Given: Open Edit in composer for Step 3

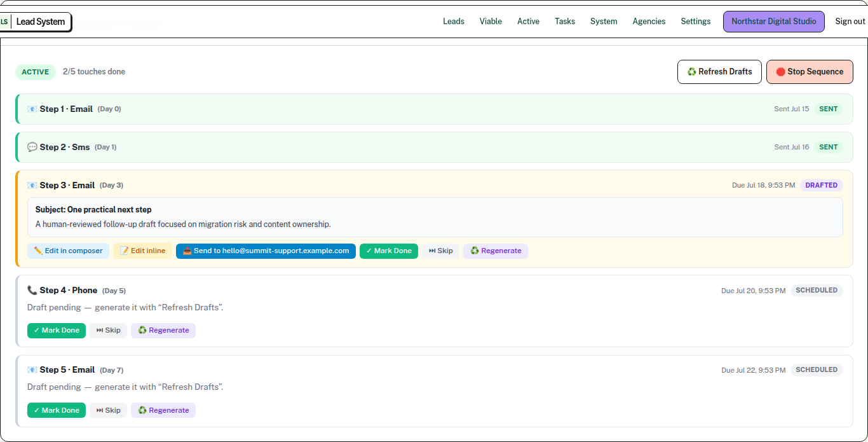Looking at the screenshot, I should click(x=68, y=251).
